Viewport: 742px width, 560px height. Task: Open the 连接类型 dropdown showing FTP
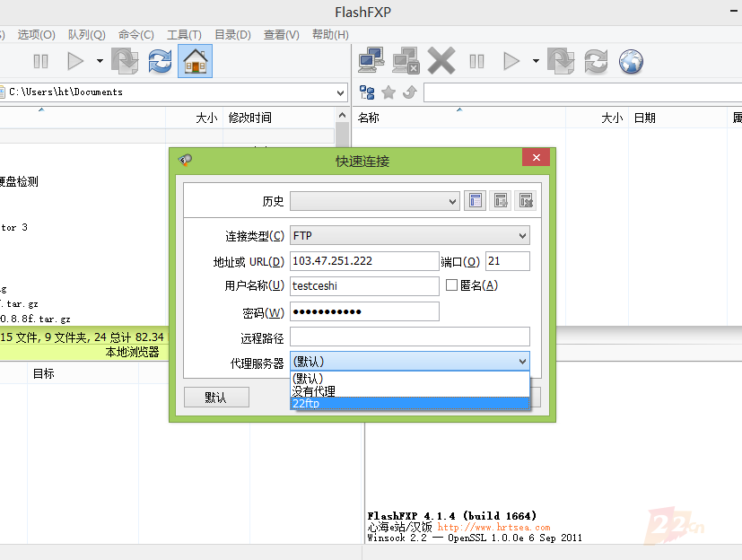click(410, 236)
